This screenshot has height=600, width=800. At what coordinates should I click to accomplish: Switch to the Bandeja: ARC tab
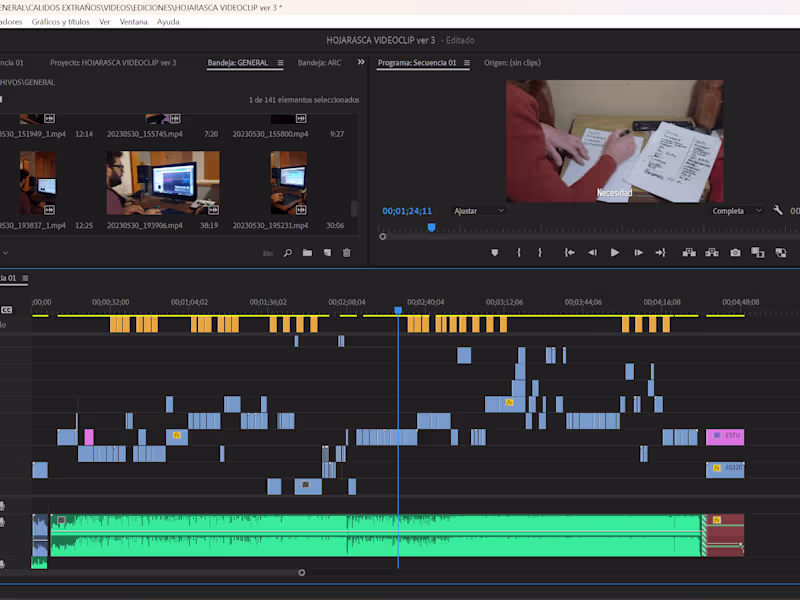click(322, 61)
